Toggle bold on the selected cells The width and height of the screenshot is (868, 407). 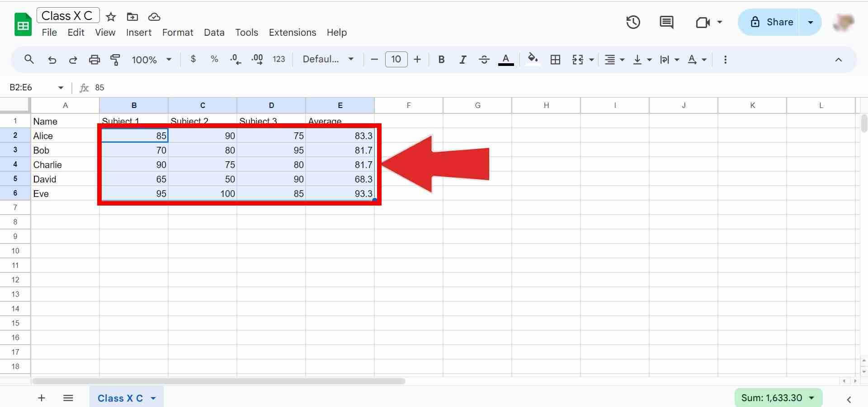441,59
